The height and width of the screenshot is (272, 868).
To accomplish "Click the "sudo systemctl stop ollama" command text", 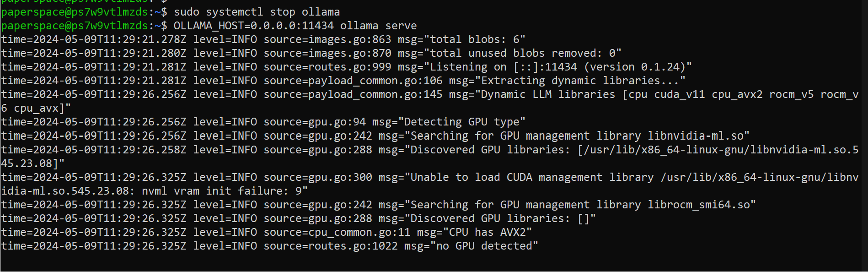I will pyautogui.click(x=257, y=12).
